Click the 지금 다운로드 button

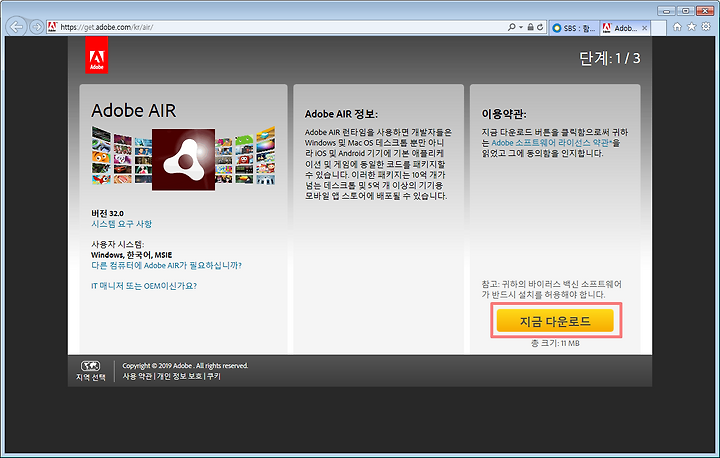pos(555,321)
